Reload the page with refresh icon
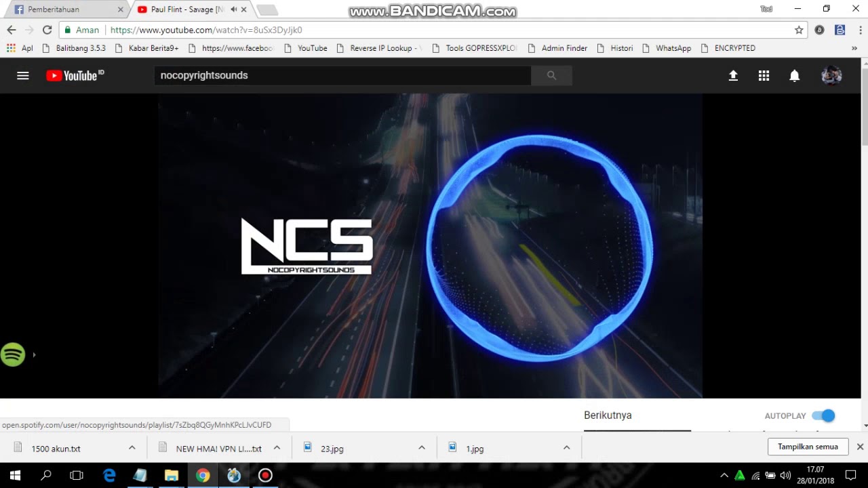The height and width of the screenshot is (488, 868). pyautogui.click(x=47, y=30)
